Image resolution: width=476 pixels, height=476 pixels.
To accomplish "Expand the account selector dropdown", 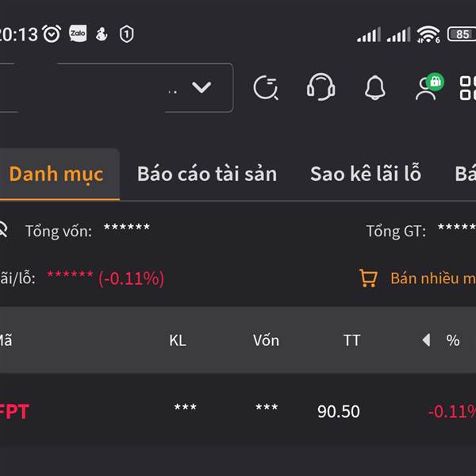I will (x=202, y=87).
